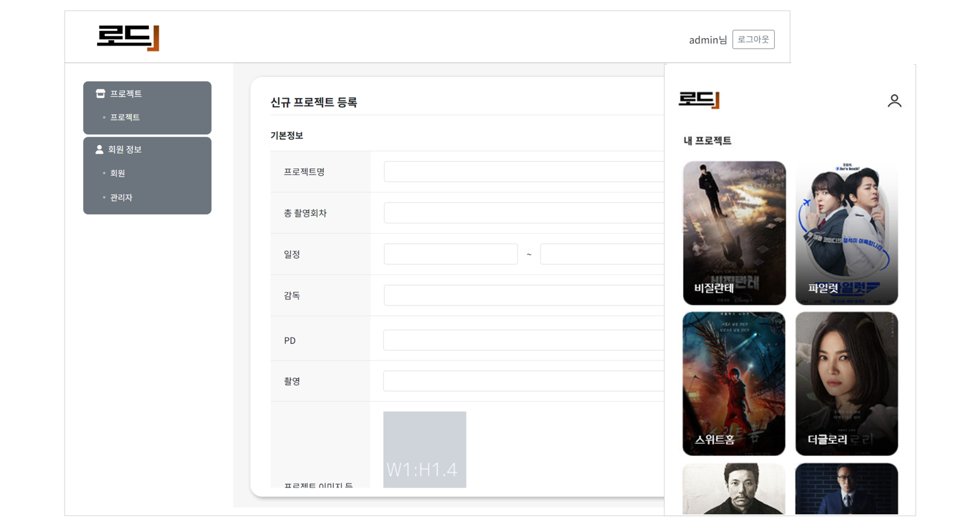
Task: Click the 촬영 input field
Action: click(524, 381)
